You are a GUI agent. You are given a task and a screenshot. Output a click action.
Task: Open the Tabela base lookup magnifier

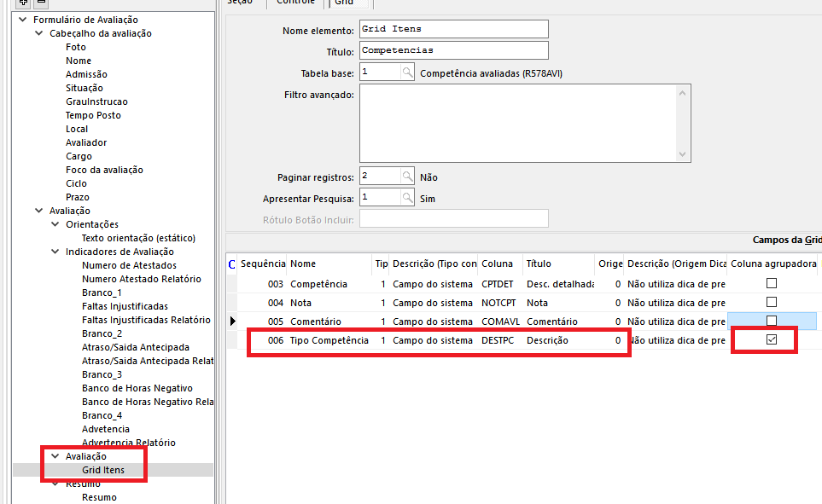click(408, 72)
